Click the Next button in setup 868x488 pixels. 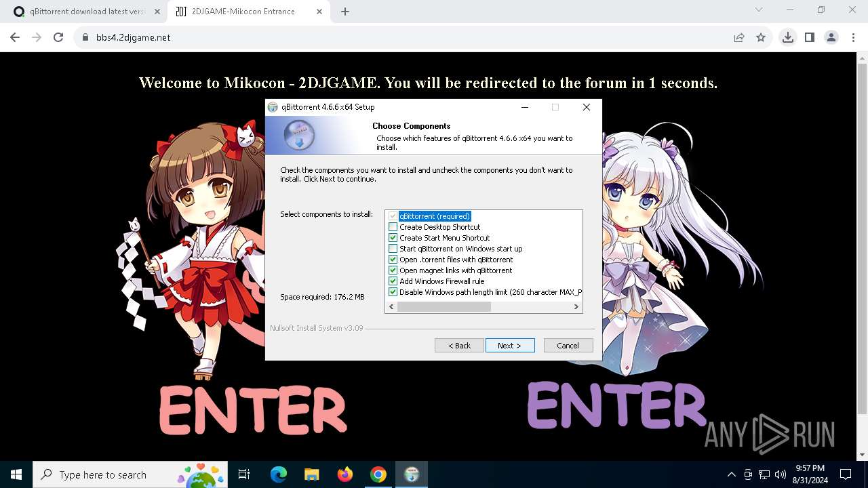click(x=510, y=346)
